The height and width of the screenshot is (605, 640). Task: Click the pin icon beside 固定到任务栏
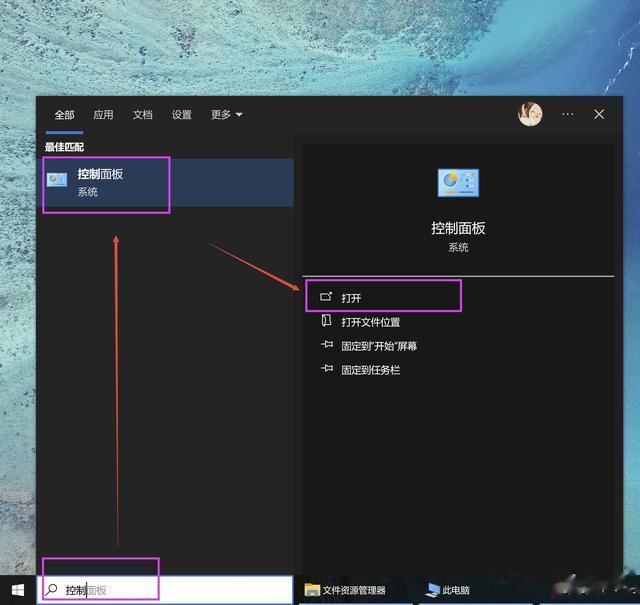tap(327, 369)
